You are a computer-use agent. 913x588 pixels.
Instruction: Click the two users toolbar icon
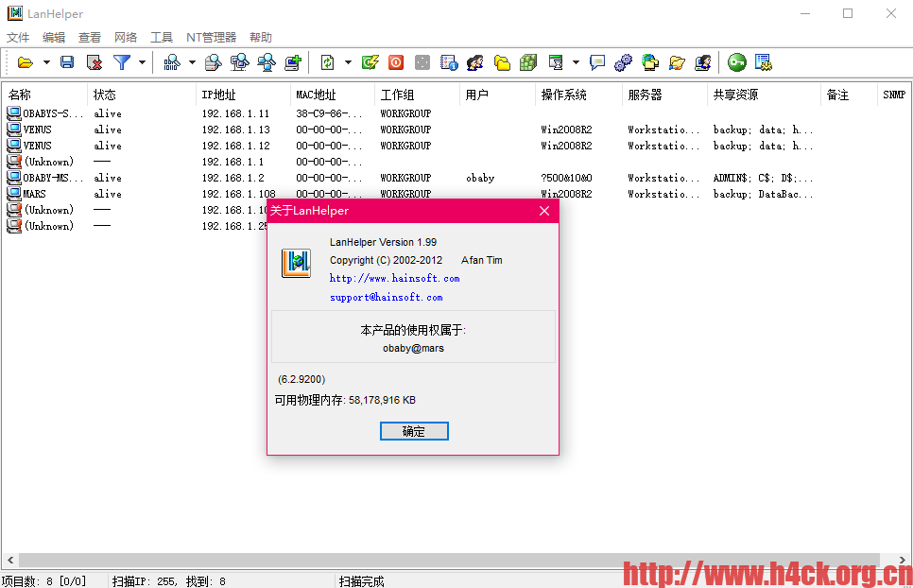(475, 62)
